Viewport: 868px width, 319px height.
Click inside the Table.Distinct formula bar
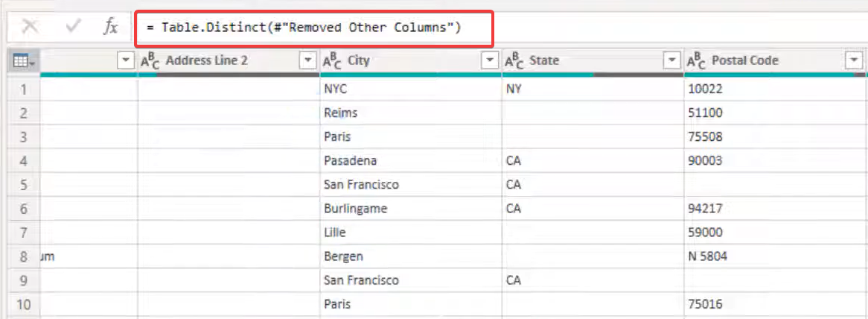[x=314, y=28]
